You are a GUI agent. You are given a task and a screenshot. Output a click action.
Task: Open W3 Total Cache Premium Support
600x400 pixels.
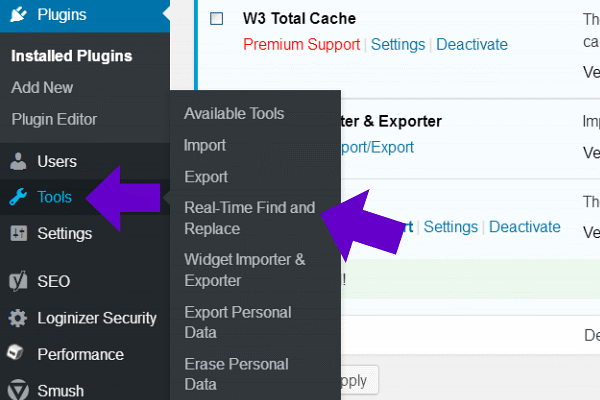[x=301, y=44]
